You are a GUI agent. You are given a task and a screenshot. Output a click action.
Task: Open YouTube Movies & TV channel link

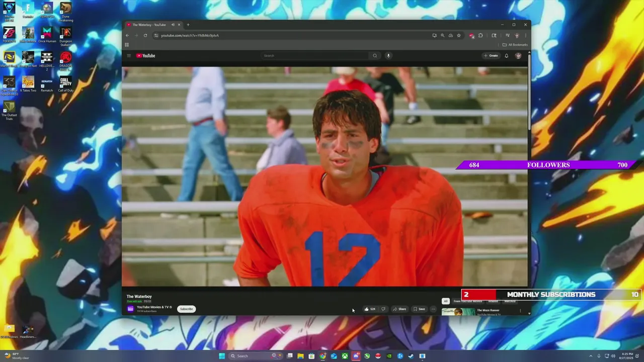[154, 307]
